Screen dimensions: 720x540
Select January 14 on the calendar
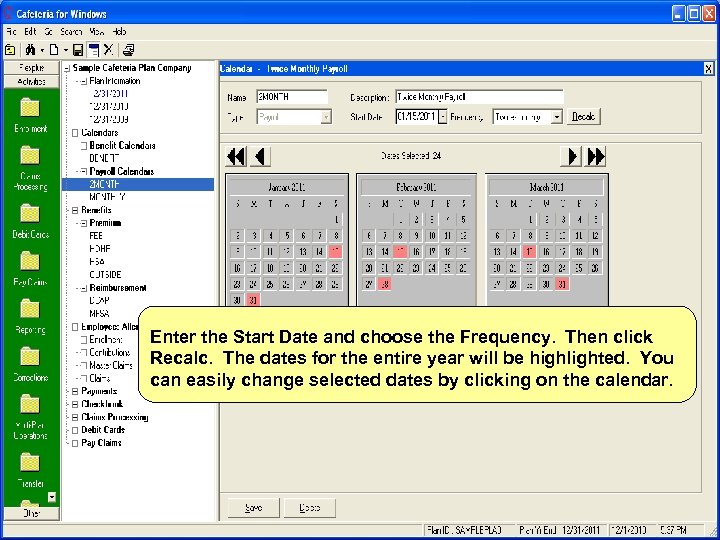tap(319, 252)
